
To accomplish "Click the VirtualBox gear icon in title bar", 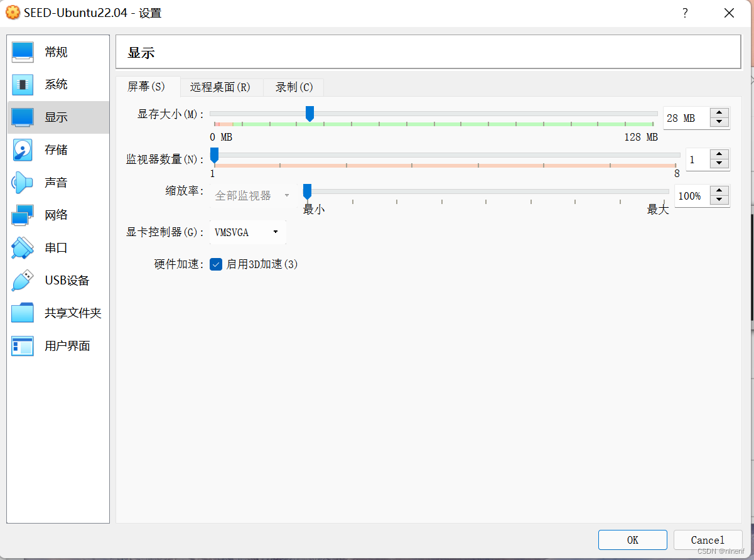I will click(x=13, y=13).
